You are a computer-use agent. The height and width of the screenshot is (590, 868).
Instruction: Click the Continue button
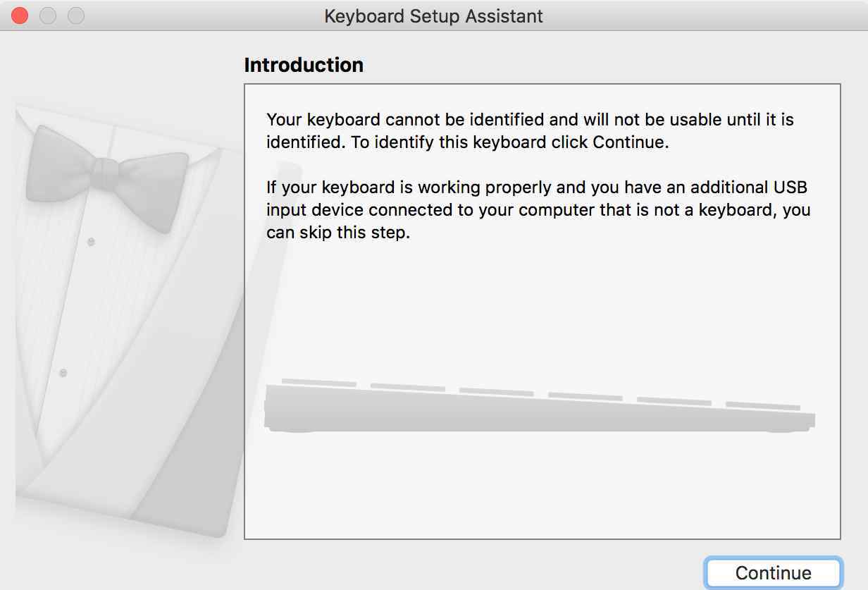pos(774,572)
